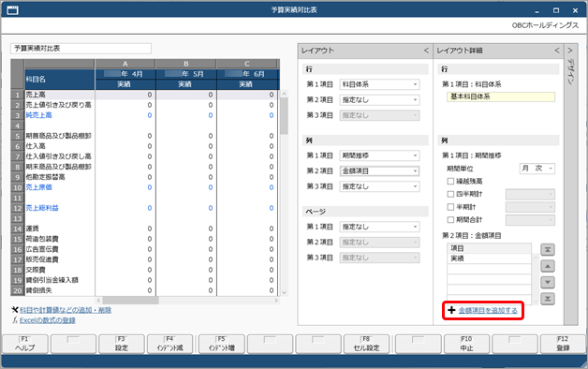Image resolution: width=588 pixels, height=369 pixels.
Task: Click the tools icon beside 科目や計算値などの追加・削除
Action: tap(15, 310)
